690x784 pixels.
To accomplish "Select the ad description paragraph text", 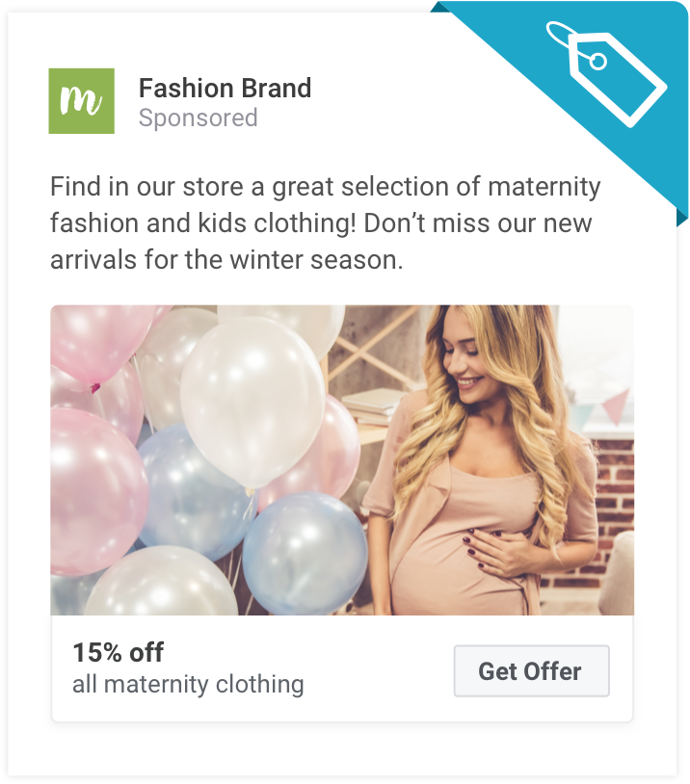I will click(325, 223).
